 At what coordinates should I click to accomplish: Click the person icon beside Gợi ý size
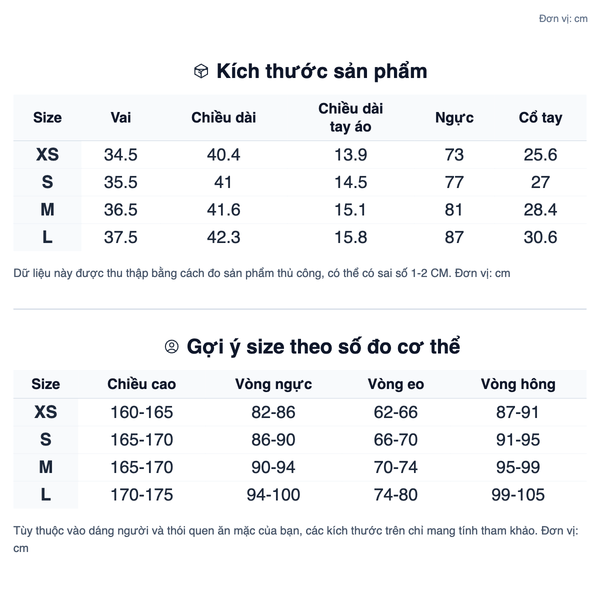171,347
